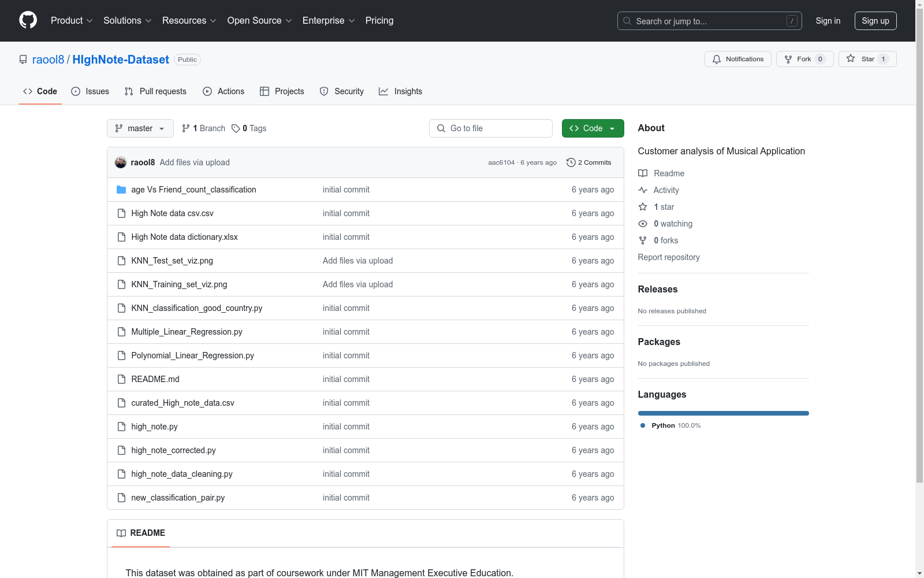Click the Releases heading

click(658, 289)
